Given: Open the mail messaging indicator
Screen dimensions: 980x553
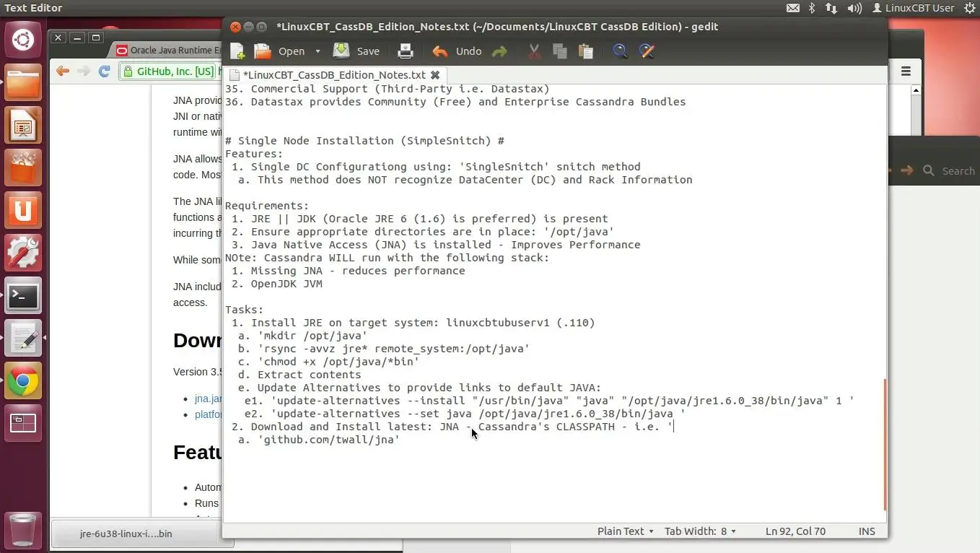Looking at the screenshot, I should point(792,8).
